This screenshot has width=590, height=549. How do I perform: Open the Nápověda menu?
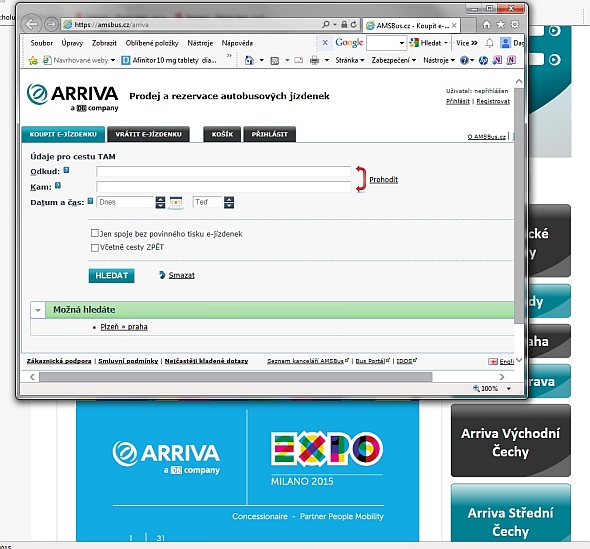pyautogui.click(x=237, y=43)
